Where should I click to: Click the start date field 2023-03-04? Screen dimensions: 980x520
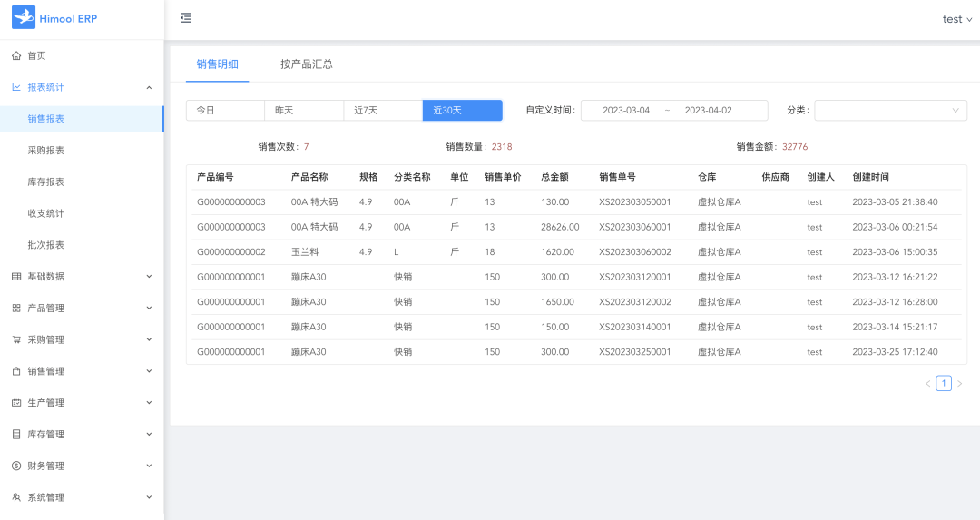point(626,111)
